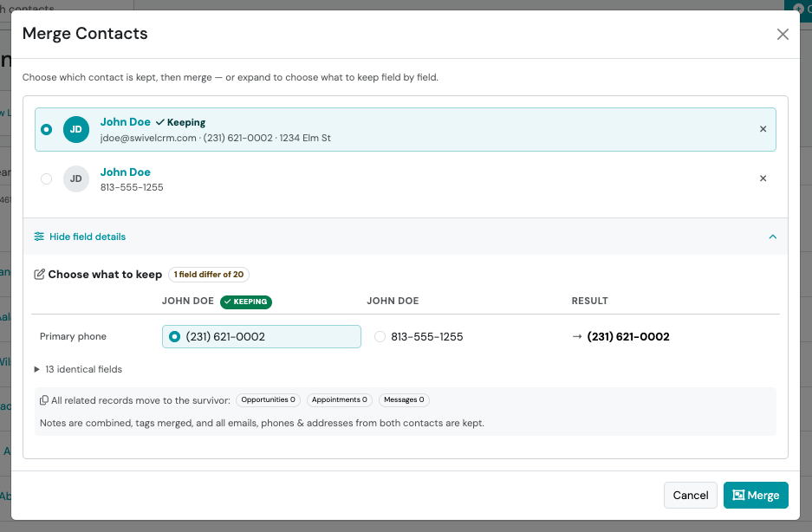Remove John Doe jdoe@swivelcrm.com from merge
The width and height of the screenshot is (812, 532).
(763, 129)
